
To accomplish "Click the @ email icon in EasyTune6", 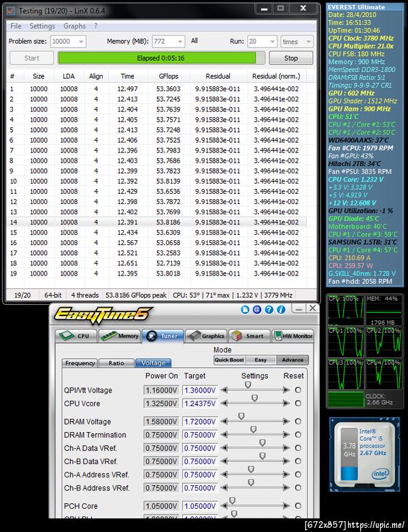I will (x=257, y=310).
